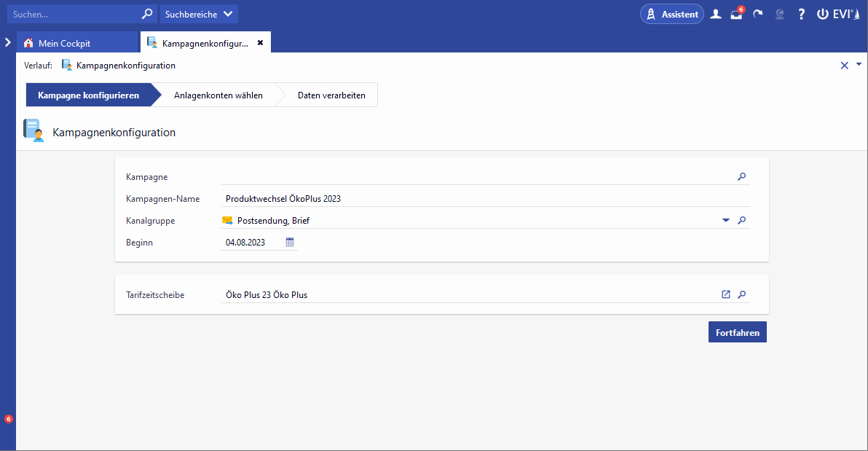Go to Anlagenkonten wählen step

(218, 95)
